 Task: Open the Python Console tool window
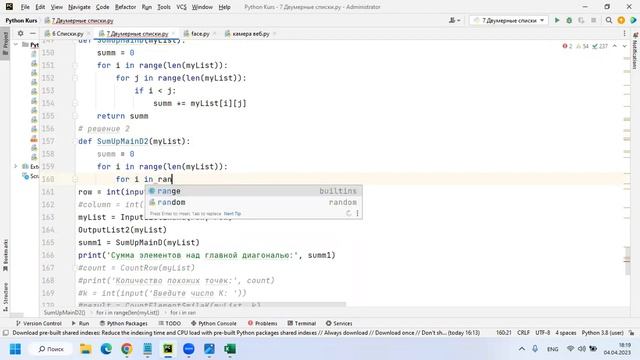click(x=213, y=323)
